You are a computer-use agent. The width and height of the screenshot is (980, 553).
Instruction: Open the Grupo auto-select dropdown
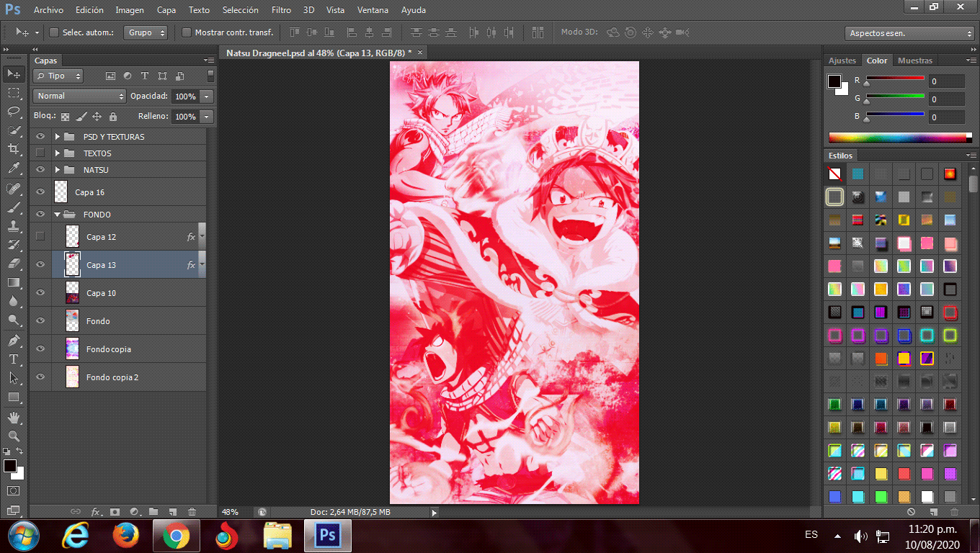146,32
